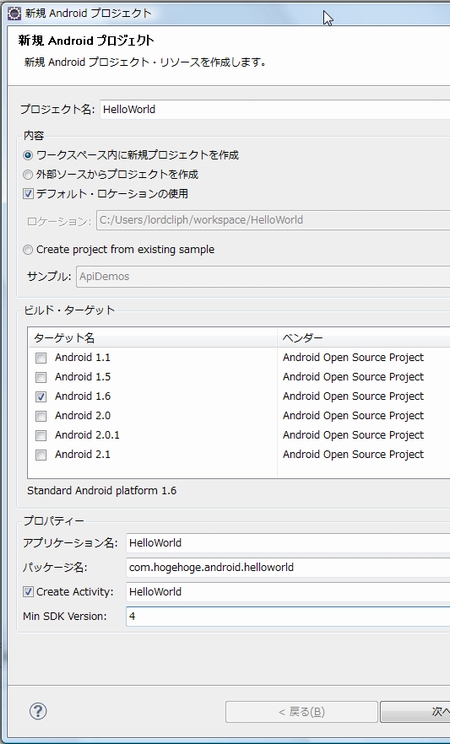The height and width of the screenshot is (744, 450).
Task: Select the create new project in workspace radio
Action: coord(28,155)
